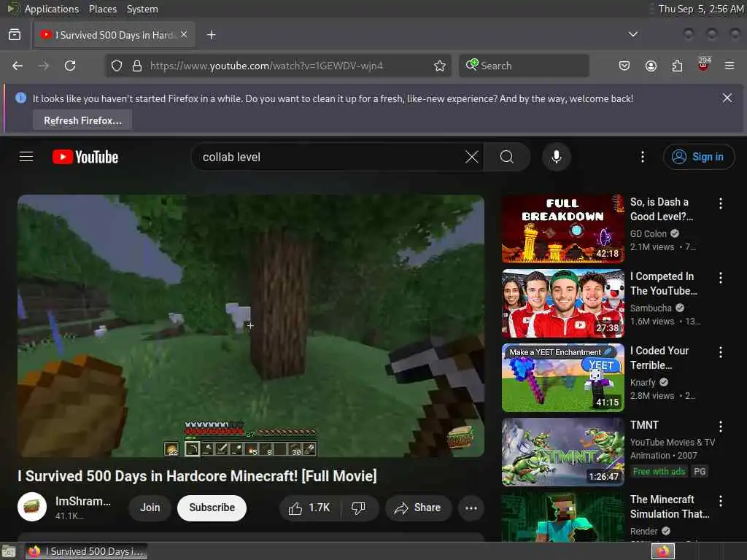The height and width of the screenshot is (560, 747).
Task: Open Make a YEET Enchantment thumbnail
Action: (562, 378)
